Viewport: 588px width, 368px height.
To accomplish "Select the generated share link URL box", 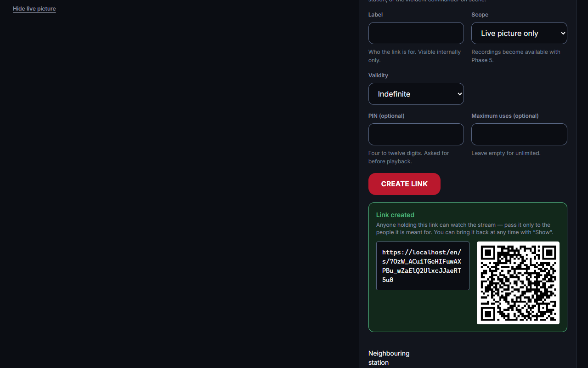I will point(423,266).
